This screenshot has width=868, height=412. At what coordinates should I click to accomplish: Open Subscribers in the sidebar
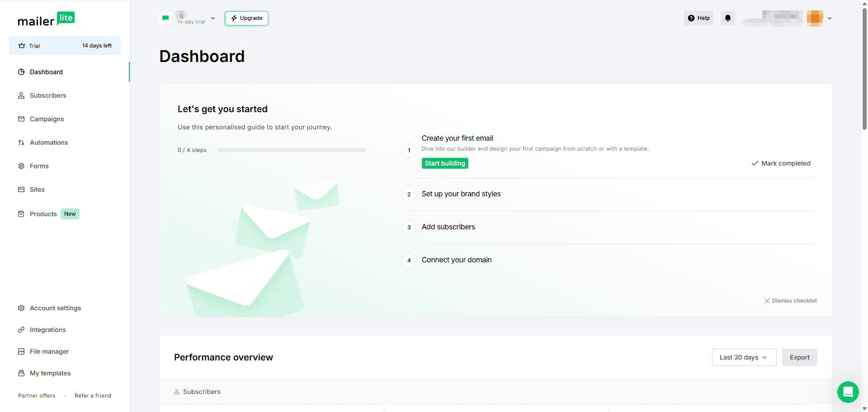click(48, 95)
